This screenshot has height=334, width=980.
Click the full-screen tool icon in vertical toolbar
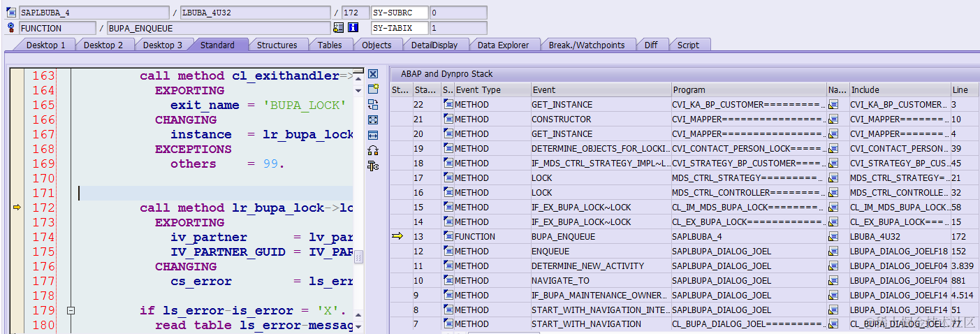pos(373,119)
